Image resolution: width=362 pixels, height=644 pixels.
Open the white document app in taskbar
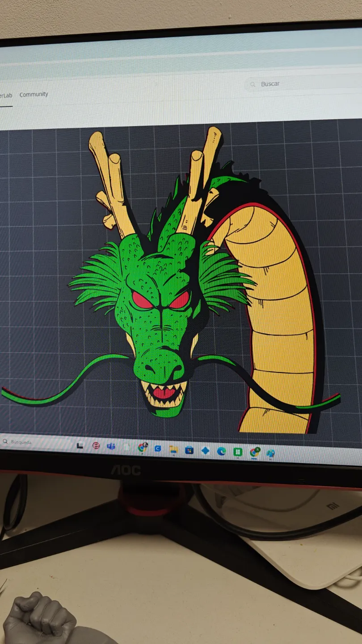[x=127, y=447]
